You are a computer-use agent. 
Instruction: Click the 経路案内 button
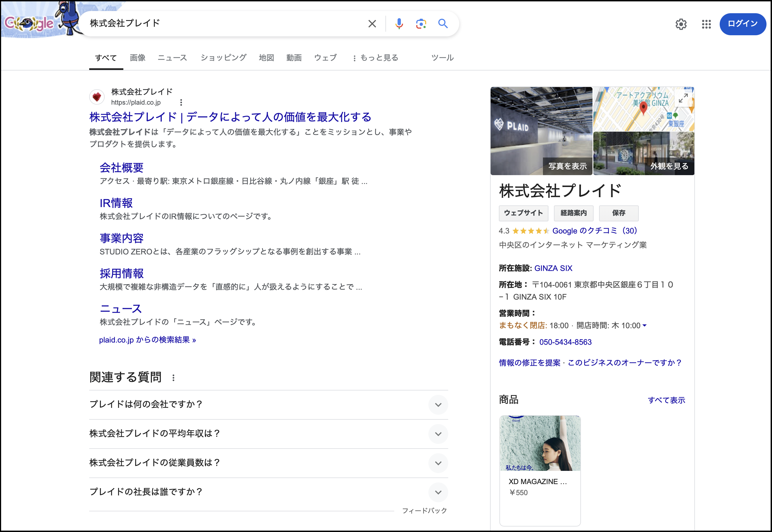click(x=573, y=213)
